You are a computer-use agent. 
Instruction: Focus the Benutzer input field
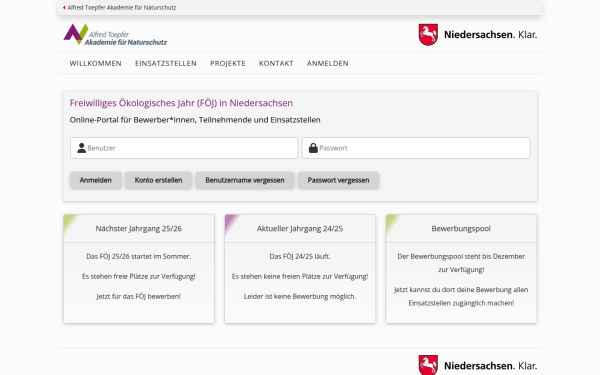point(184,148)
